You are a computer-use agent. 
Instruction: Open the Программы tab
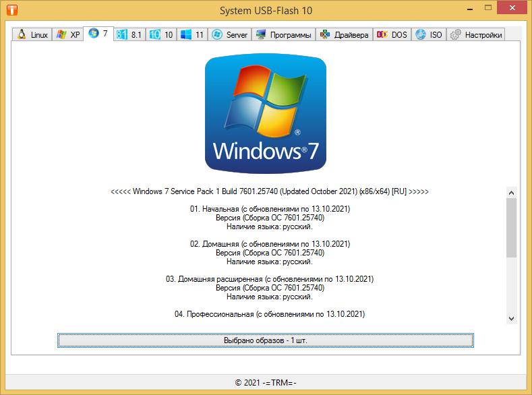[x=284, y=34]
